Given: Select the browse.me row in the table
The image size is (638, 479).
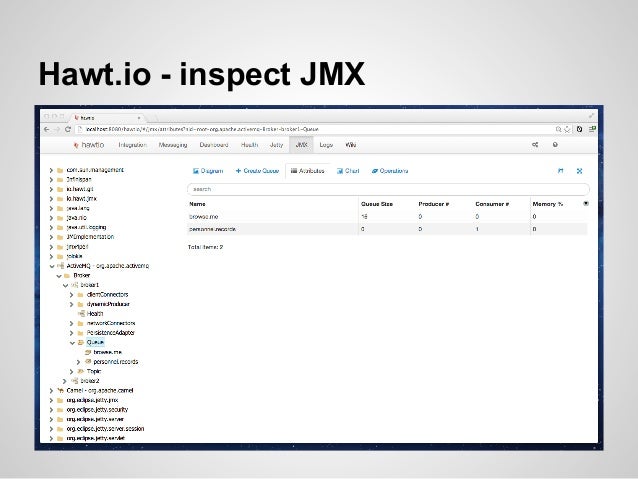Looking at the screenshot, I should pyautogui.click(x=387, y=217).
